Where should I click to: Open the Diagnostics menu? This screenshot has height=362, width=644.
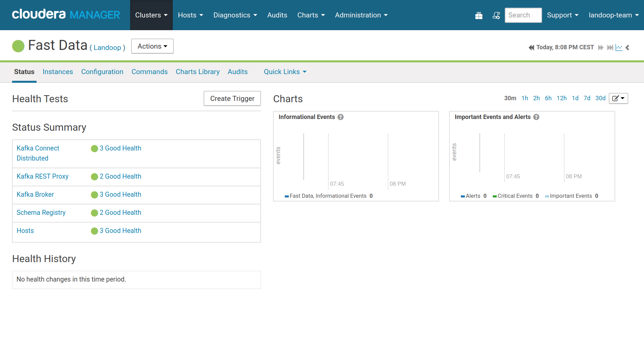(x=235, y=15)
